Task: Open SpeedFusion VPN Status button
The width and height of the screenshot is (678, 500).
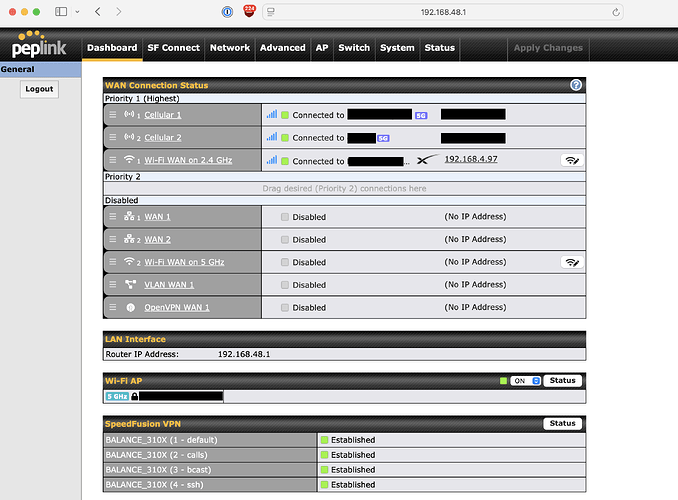Action: (x=562, y=423)
